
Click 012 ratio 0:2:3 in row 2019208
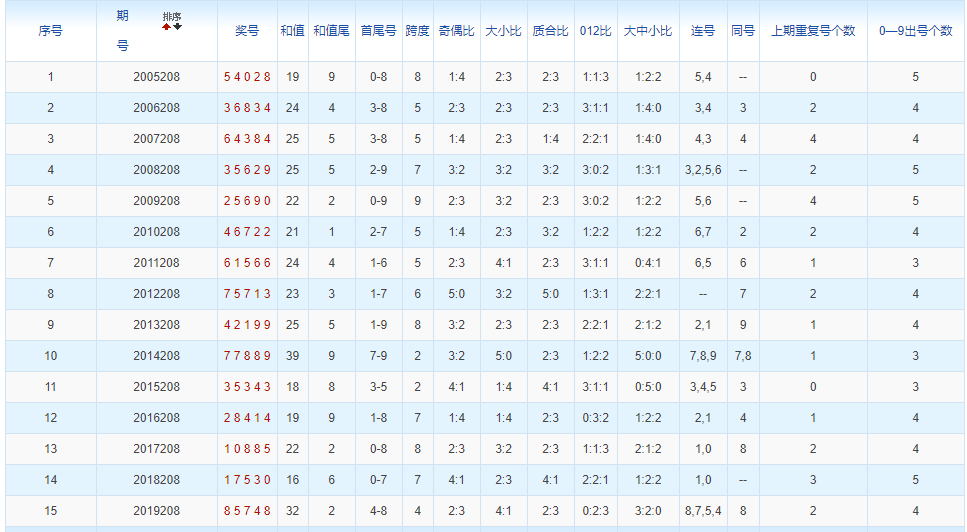tap(596, 510)
